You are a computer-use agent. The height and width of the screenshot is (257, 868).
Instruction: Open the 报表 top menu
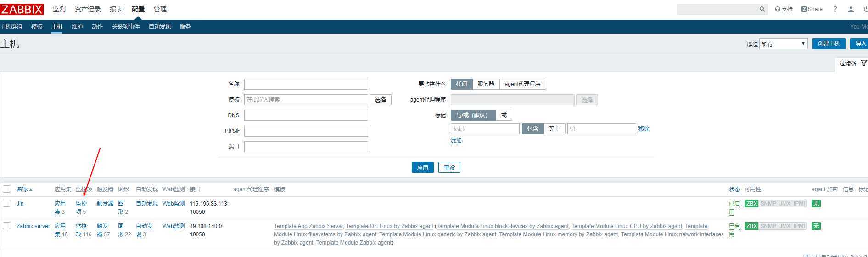[116, 9]
